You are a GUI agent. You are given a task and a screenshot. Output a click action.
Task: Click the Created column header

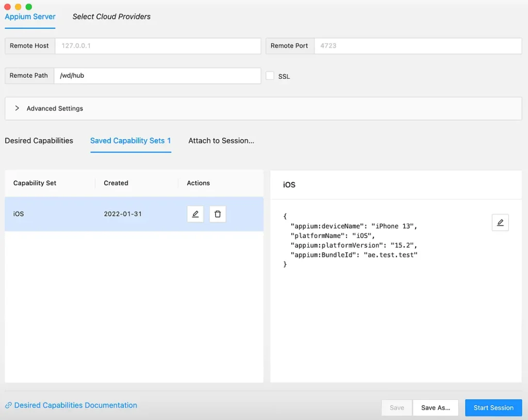(x=116, y=183)
